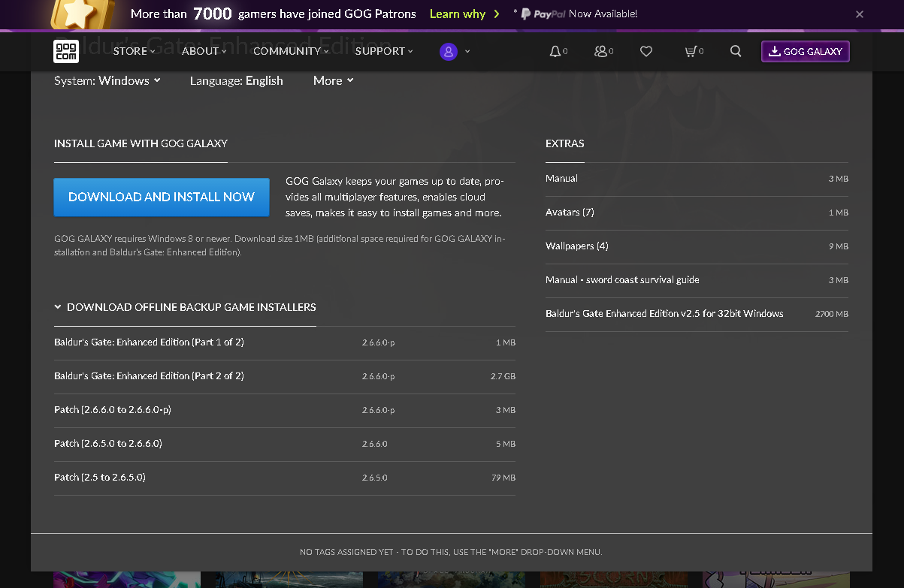Viewport: 904px width, 588px height.
Task: Select the INSTALL GAME WITH GOG GALAXY heading
Action: [141, 143]
